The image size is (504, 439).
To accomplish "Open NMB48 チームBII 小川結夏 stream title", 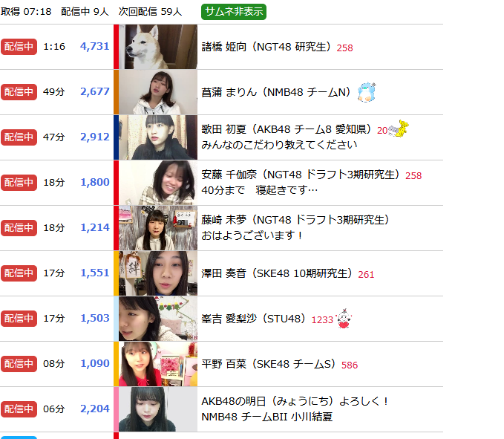I will tap(266, 417).
